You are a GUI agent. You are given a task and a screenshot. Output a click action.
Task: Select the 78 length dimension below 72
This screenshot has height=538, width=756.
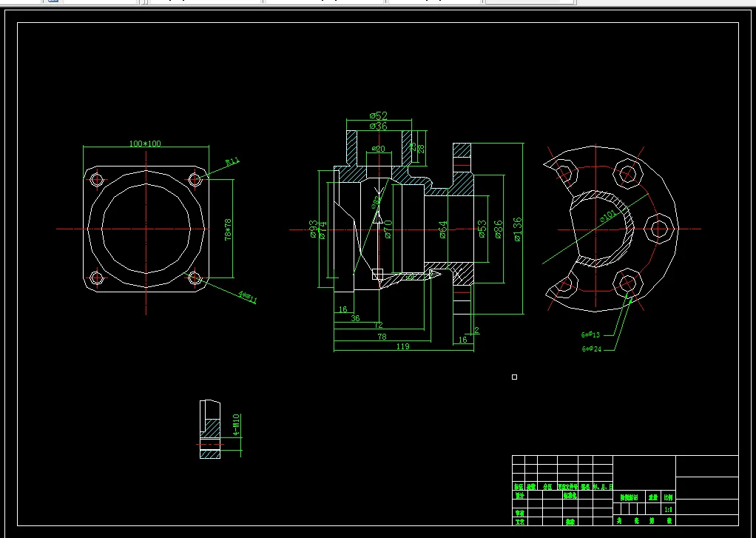tap(382, 337)
